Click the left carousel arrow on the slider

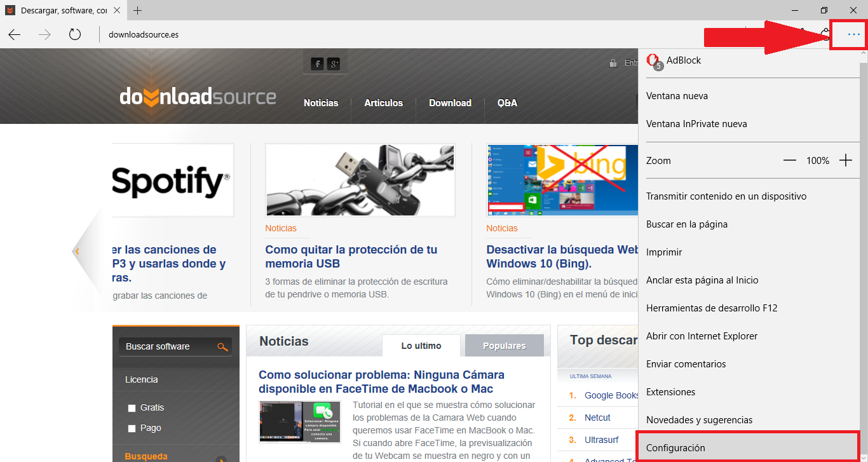77,251
